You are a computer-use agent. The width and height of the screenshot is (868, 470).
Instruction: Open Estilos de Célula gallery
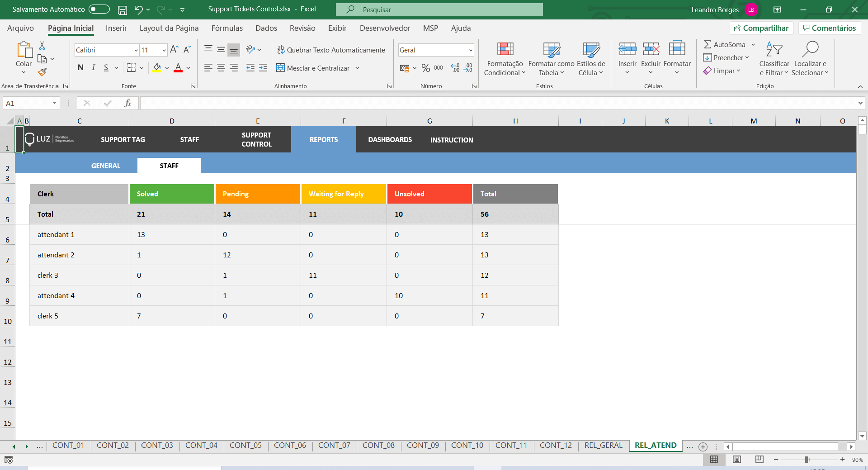click(x=590, y=58)
